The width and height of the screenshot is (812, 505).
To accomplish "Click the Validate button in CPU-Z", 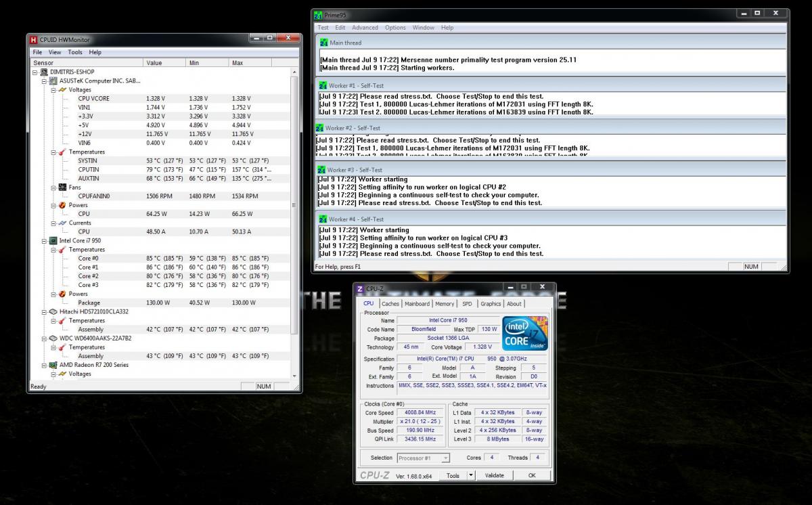I will 495,475.
